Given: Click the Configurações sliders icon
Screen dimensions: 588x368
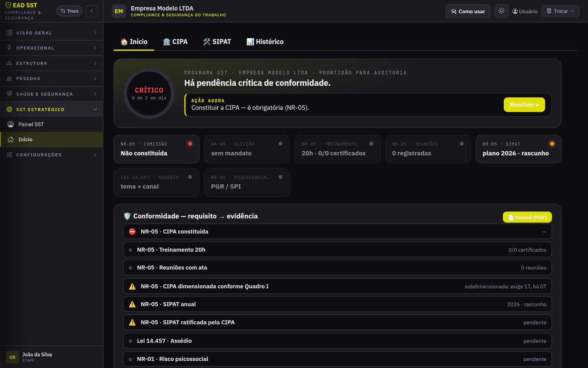Looking at the screenshot, I should point(9,155).
